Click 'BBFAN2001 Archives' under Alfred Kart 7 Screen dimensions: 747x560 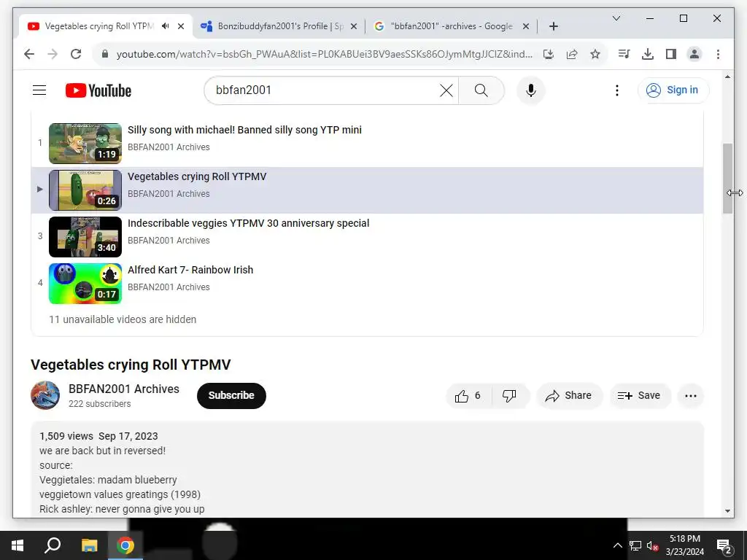[x=169, y=287]
